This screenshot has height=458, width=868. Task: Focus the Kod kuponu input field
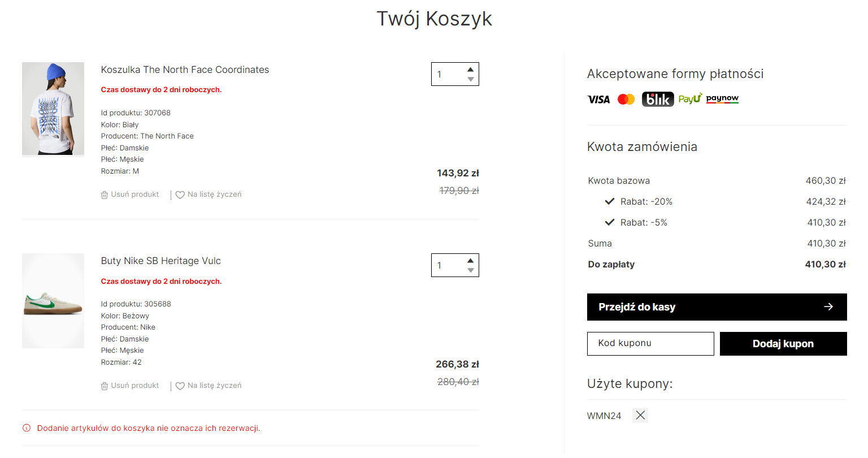tap(650, 344)
